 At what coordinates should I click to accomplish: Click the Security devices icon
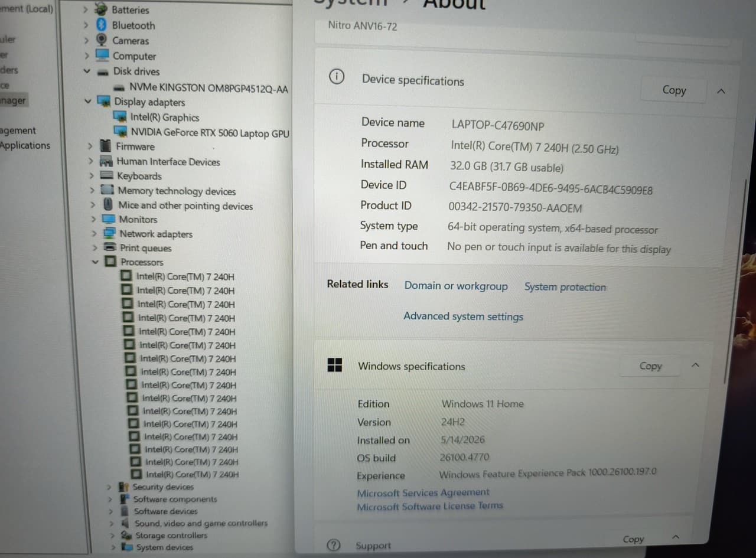point(123,487)
